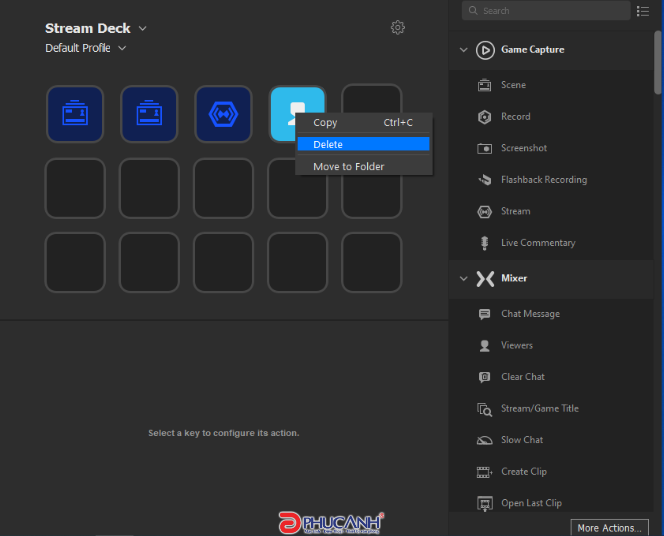Open the Default Profile dropdown
Image resolution: width=664 pixels, height=536 pixels.
pos(122,48)
